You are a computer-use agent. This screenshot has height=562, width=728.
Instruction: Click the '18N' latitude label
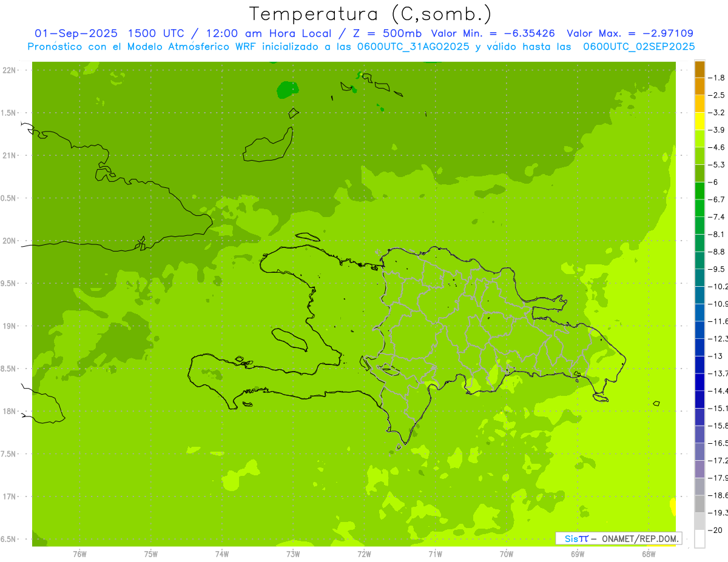pos(9,411)
